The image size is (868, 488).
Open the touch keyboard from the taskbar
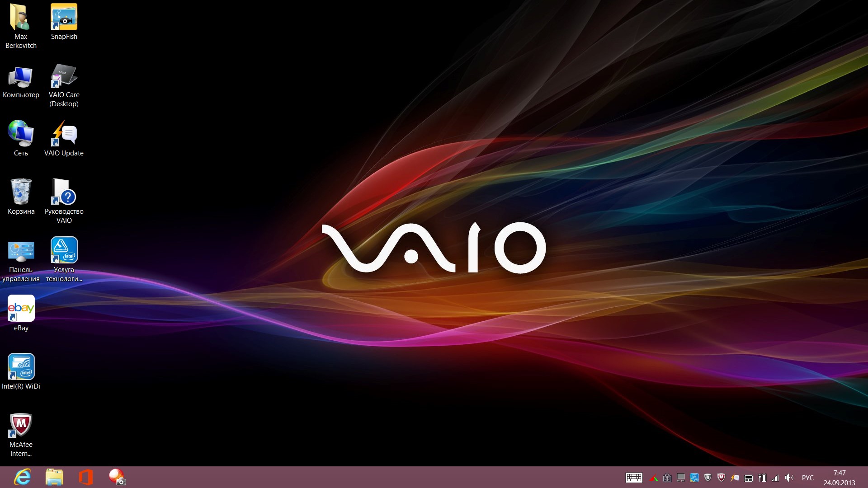click(x=634, y=478)
